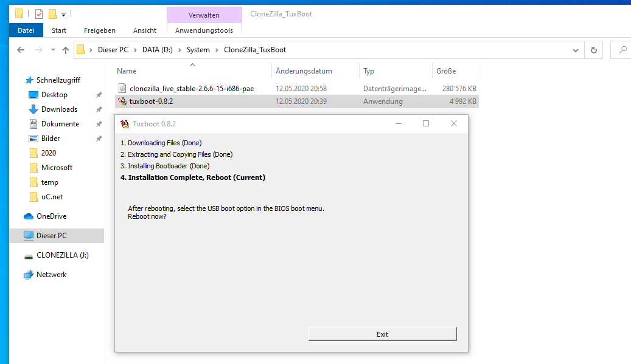Click the clonezilla disc image file icon
Viewport: 631px width, 364px height.
[x=122, y=88]
